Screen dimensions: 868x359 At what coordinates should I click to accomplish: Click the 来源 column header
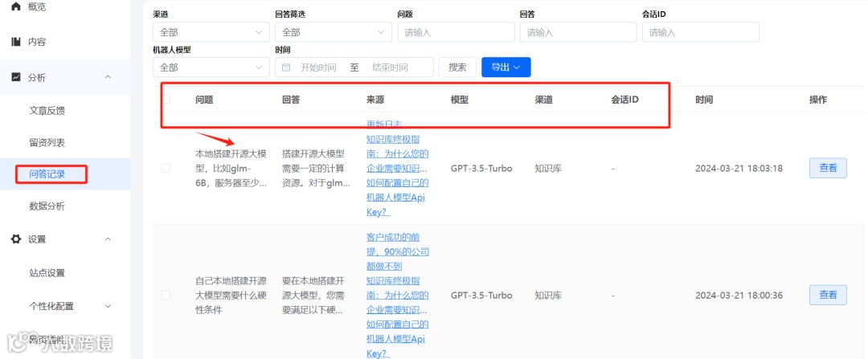pos(375,100)
